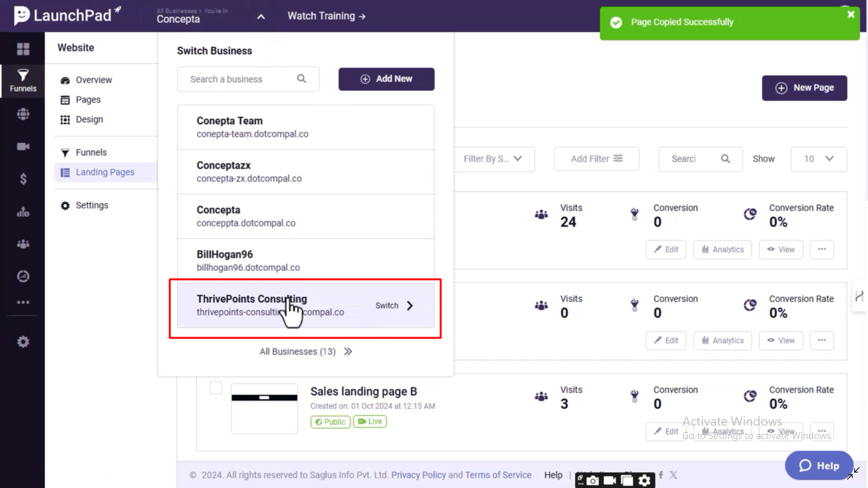The height and width of the screenshot is (488, 868).
Task: Click the camera icon in the recorder toolbar
Action: click(593, 480)
